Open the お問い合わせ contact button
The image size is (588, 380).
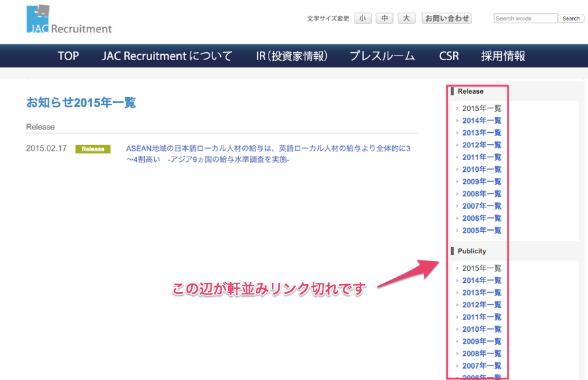pos(446,19)
